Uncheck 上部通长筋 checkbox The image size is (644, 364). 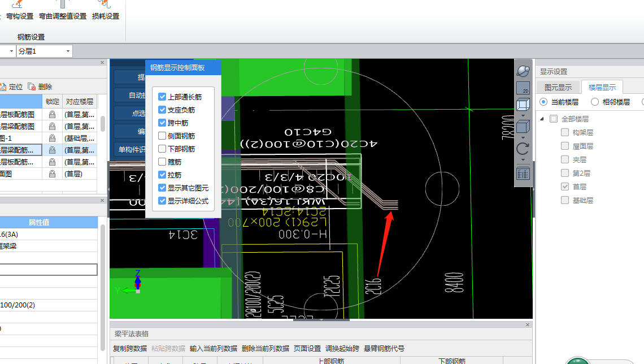click(x=162, y=97)
